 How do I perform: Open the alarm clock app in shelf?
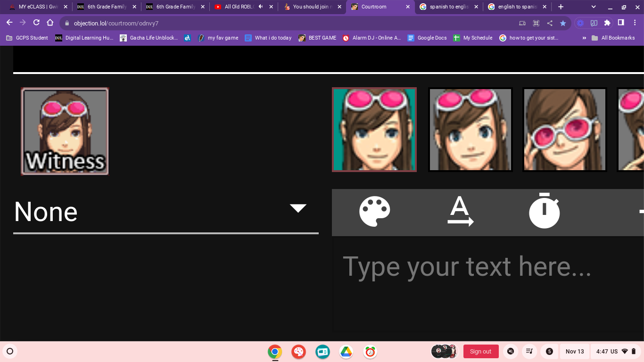click(370, 352)
